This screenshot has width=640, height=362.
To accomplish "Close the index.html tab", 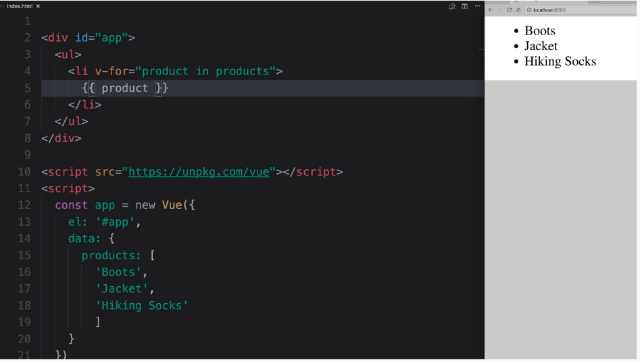I will pyautogui.click(x=38, y=6).
